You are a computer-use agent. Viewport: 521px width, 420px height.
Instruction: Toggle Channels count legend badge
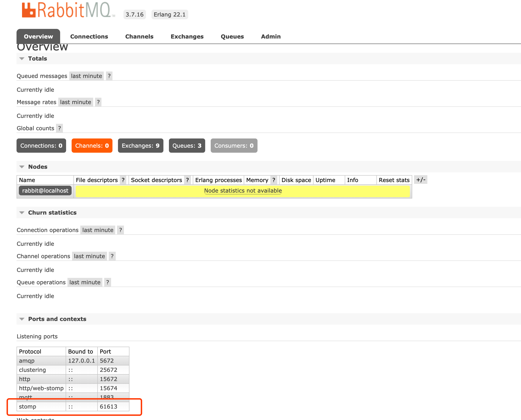click(92, 146)
